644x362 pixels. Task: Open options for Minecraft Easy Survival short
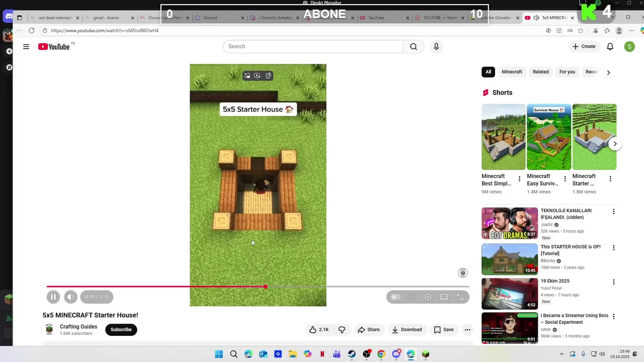pyautogui.click(x=565, y=179)
